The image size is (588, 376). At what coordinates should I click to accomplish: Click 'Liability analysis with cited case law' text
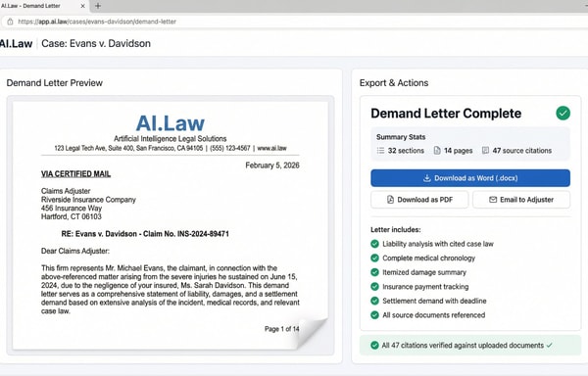(438, 244)
